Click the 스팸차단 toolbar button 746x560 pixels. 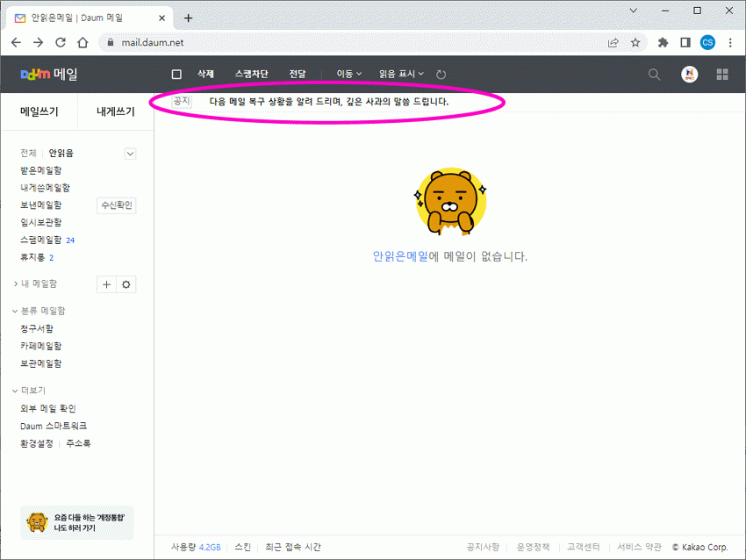coord(251,75)
